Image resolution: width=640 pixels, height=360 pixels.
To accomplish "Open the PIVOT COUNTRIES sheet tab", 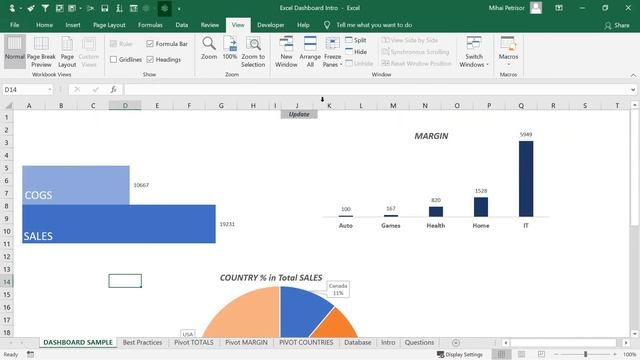I will click(306, 342).
